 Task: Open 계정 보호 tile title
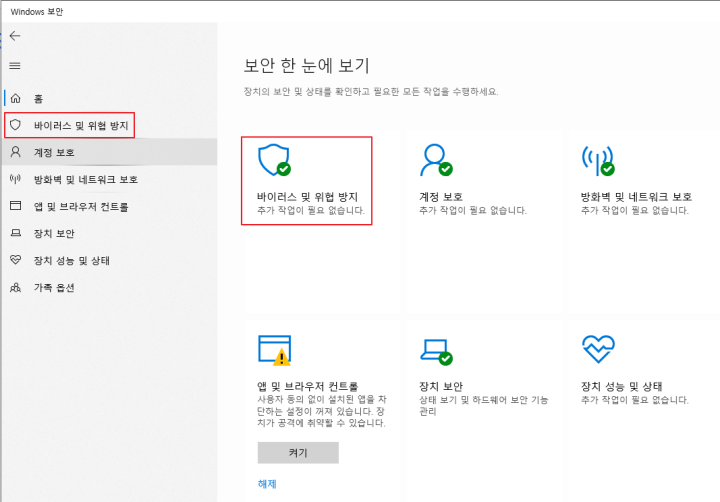(441, 197)
